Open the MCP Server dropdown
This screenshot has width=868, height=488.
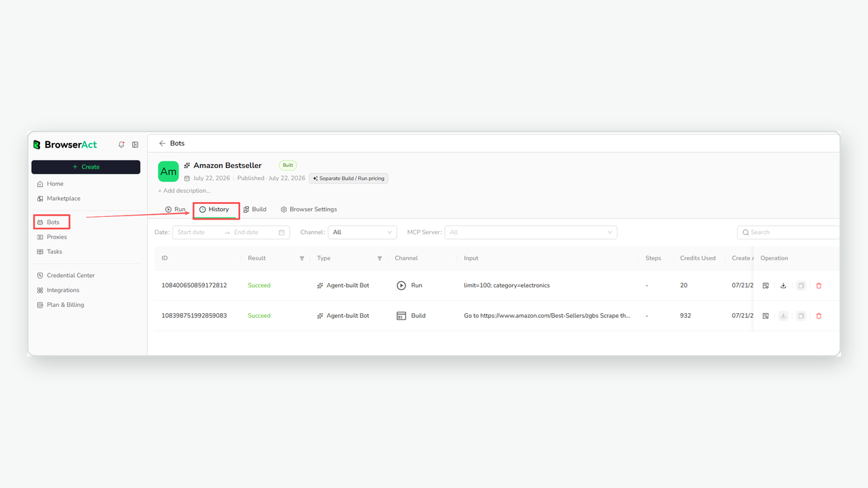pos(531,232)
